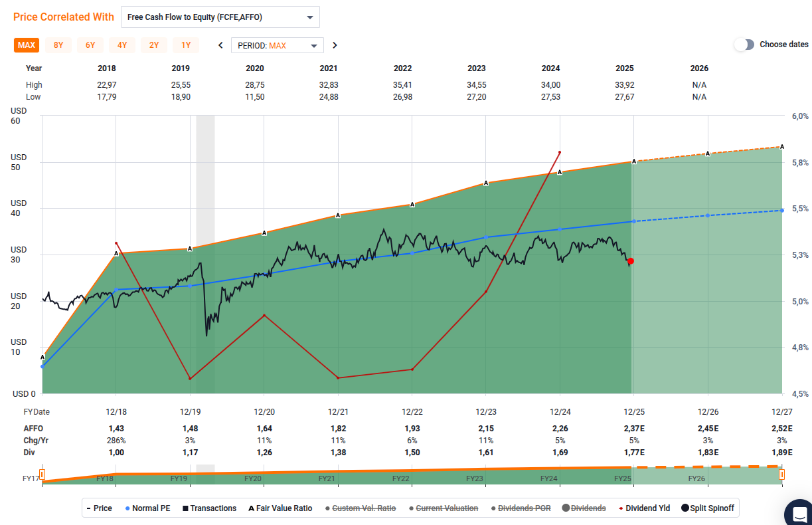Click the left range slider handle

point(42,474)
